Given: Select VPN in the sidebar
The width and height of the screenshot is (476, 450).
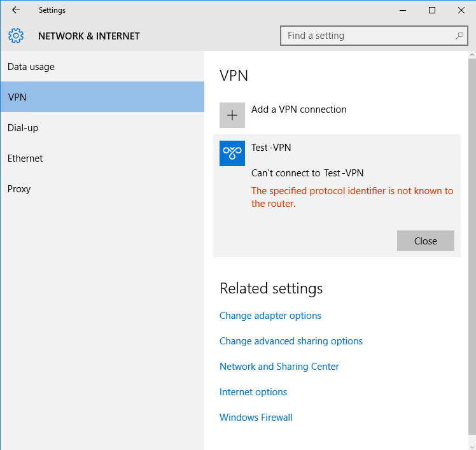Looking at the screenshot, I should tap(102, 97).
